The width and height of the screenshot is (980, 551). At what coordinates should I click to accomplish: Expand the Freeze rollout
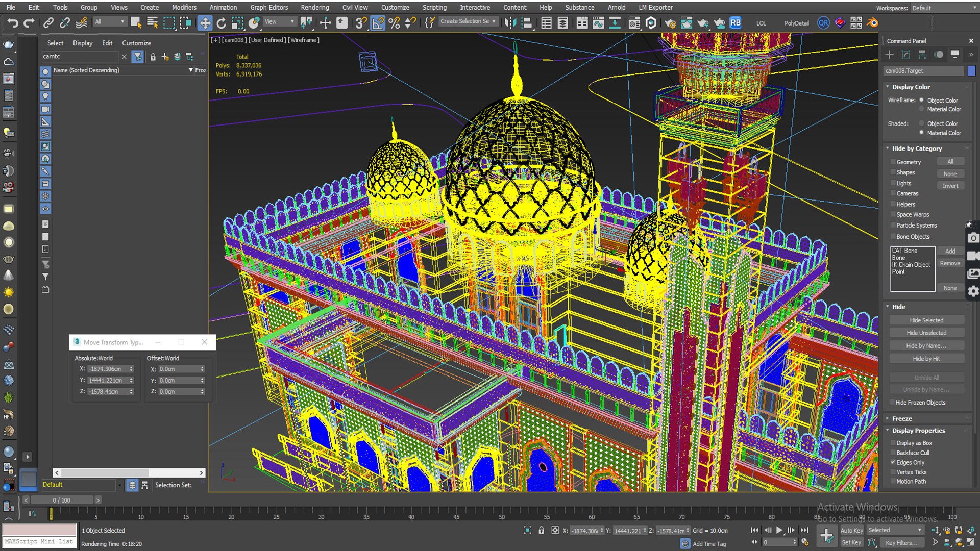pyautogui.click(x=901, y=418)
